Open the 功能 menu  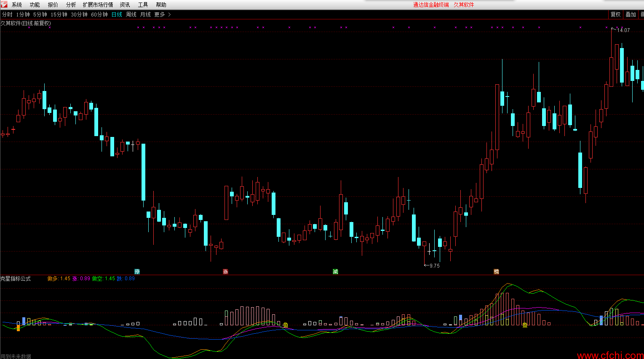click(x=35, y=5)
